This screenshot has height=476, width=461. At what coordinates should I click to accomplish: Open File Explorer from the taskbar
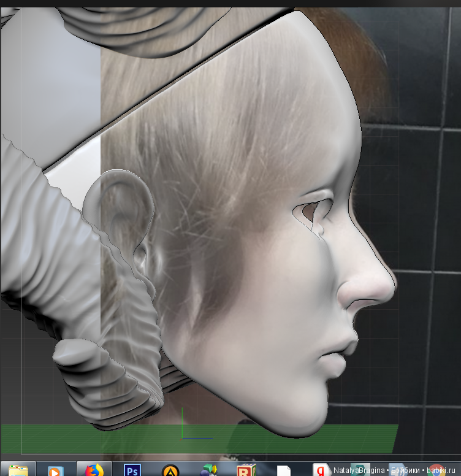tap(18, 470)
